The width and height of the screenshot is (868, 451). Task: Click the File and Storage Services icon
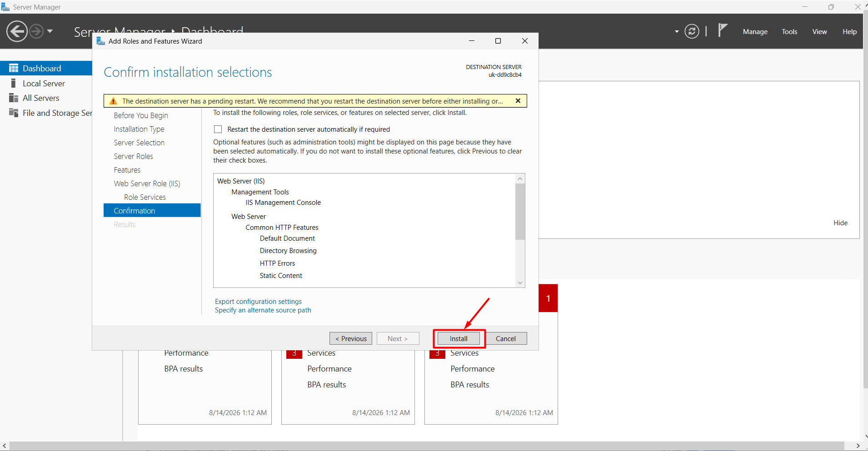(14, 113)
